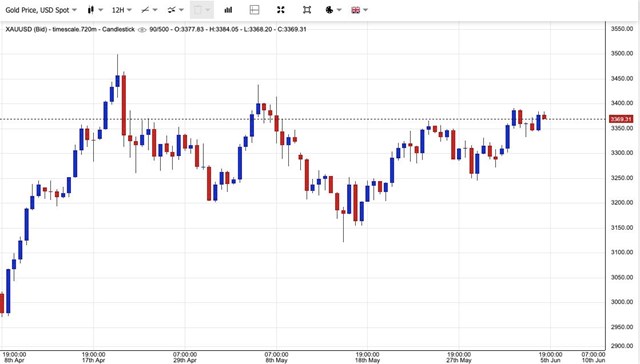This screenshot has width=640, height=364.
Task: Open the line drawing tools dropdown
Action: (x=149, y=10)
